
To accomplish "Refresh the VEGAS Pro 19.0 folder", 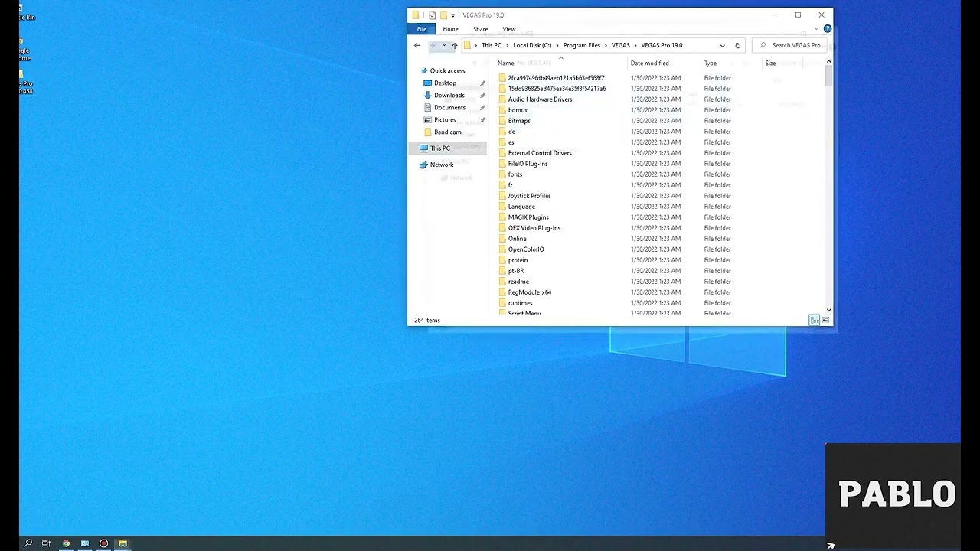I will pyautogui.click(x=737, y=45).
